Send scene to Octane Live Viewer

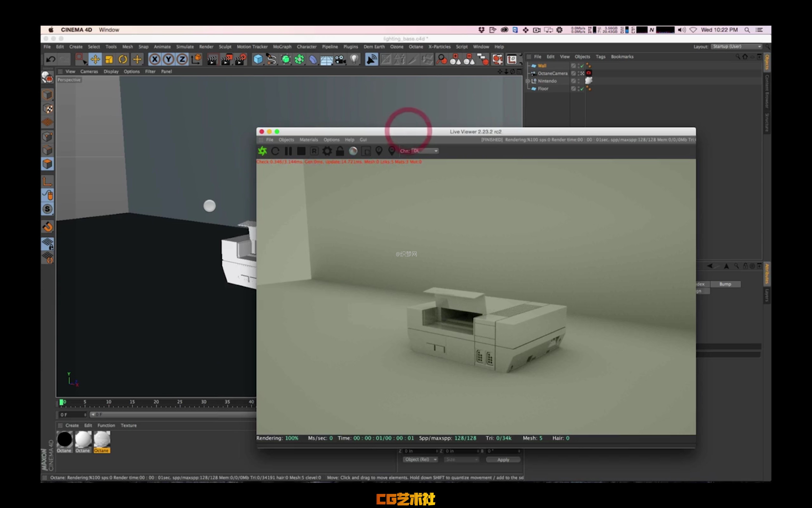pyautogui.click(x=262, y=151)
